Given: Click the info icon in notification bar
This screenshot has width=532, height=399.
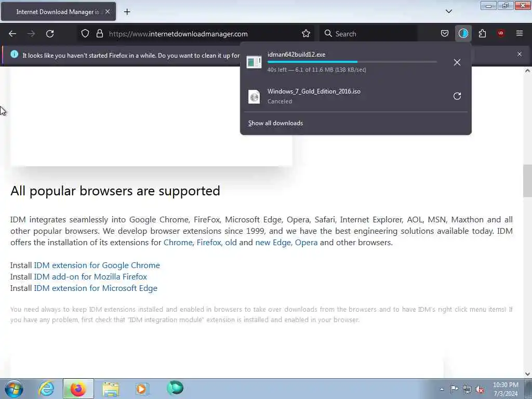Looking at the screenshot, I should click(14, 54).
